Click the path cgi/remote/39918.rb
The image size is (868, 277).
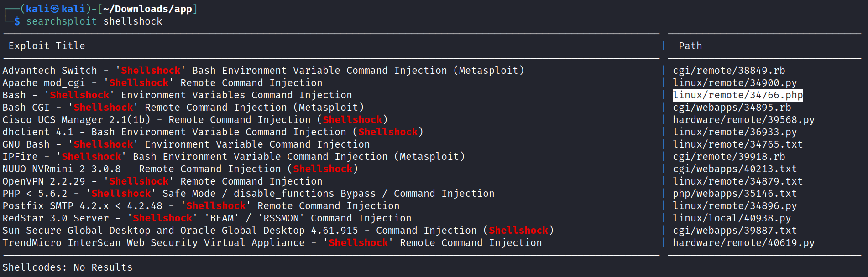click(x=729, y=157)
